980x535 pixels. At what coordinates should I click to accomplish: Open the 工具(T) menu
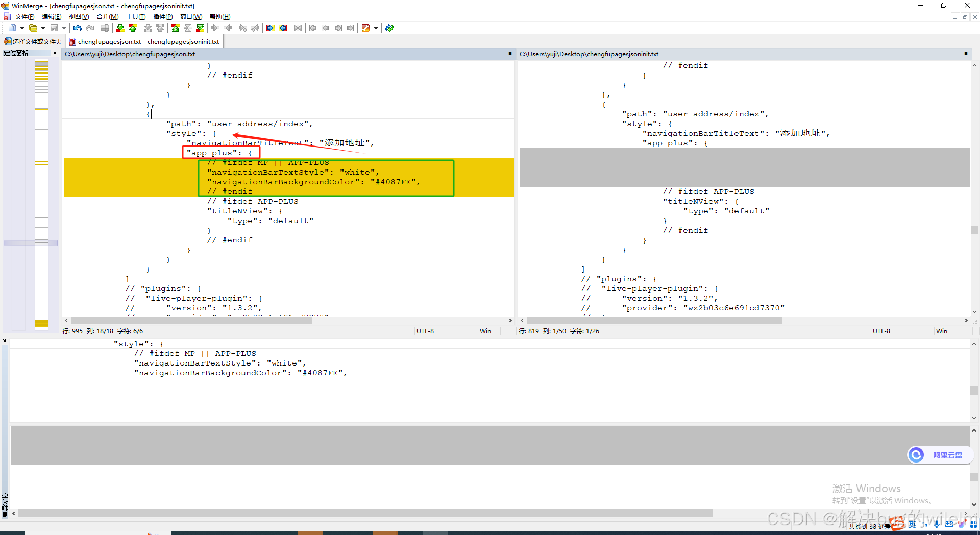pos(136,17)
